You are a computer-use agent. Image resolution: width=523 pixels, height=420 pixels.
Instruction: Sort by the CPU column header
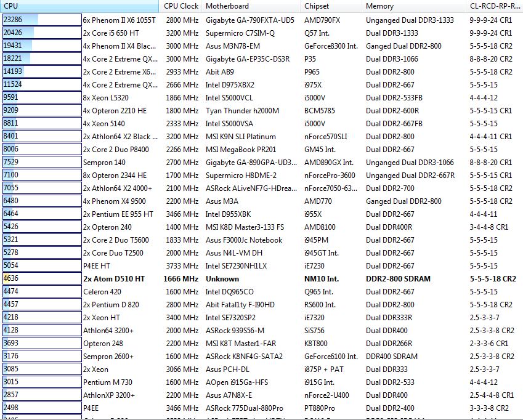tap(79, 6)
